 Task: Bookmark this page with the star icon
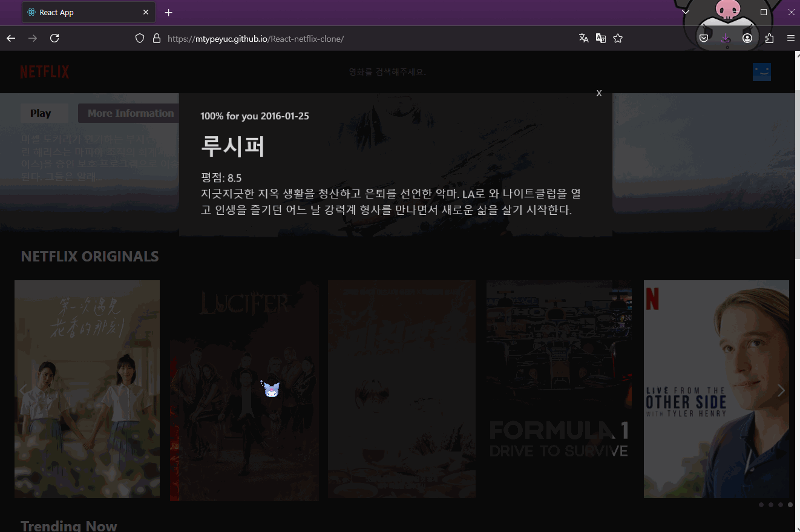[618, 38]
